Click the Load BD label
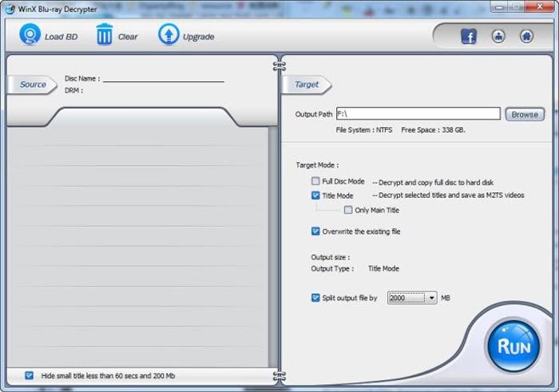 tap(61, 37)
